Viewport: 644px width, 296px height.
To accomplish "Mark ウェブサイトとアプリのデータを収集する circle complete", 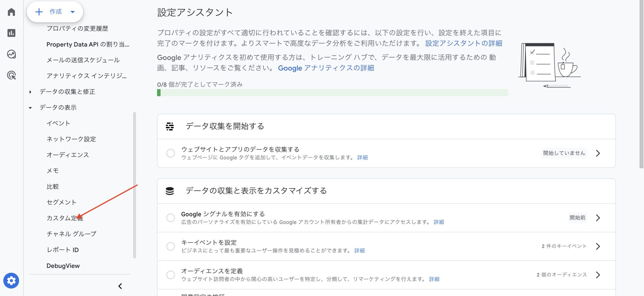I will click(171, 153).
